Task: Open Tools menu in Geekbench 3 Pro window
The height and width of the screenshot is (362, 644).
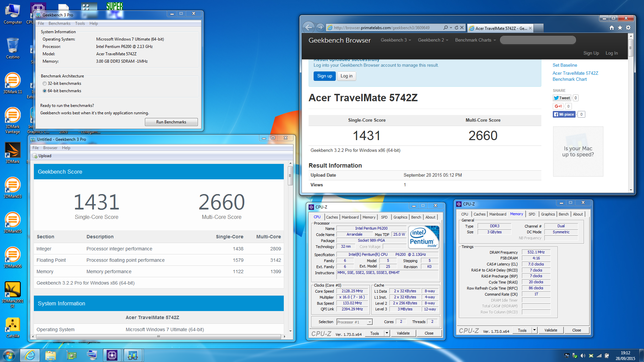Action: [x=80, y=23]
